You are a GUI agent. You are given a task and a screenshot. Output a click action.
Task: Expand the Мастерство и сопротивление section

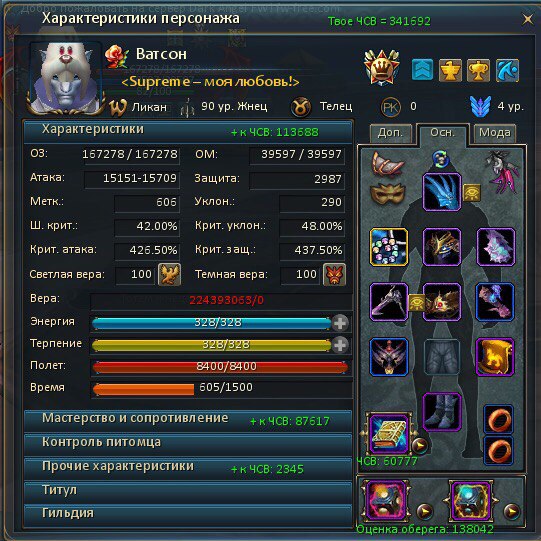pos(188,420)
